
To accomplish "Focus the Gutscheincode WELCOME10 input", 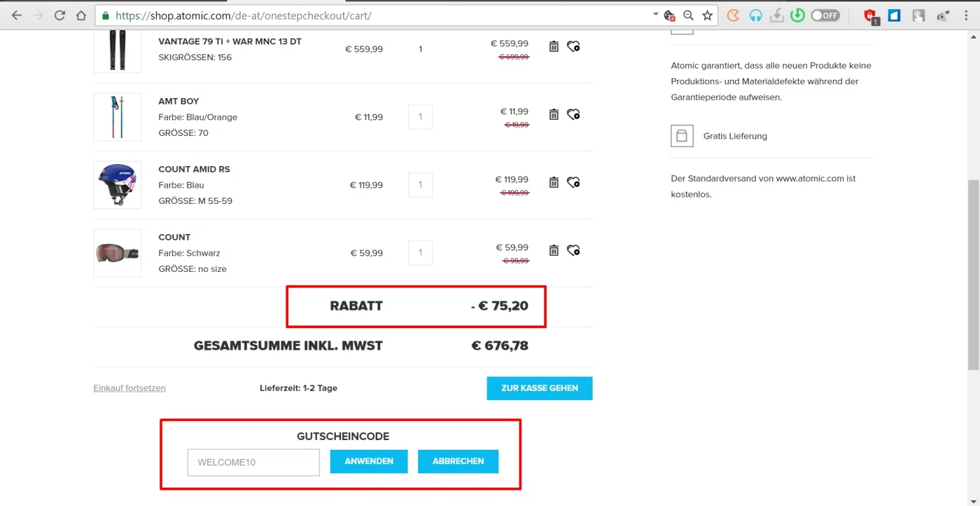I will [x=253, y=462].
